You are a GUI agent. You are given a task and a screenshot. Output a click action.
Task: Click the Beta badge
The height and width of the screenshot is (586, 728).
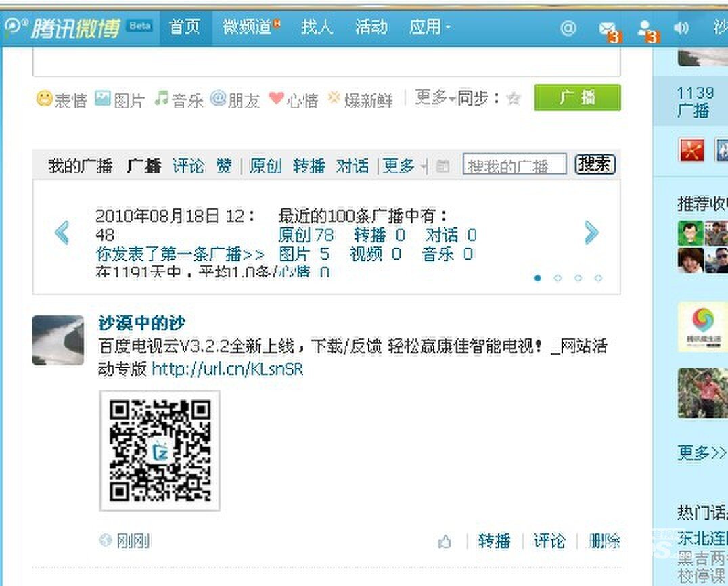click(140, 26)
